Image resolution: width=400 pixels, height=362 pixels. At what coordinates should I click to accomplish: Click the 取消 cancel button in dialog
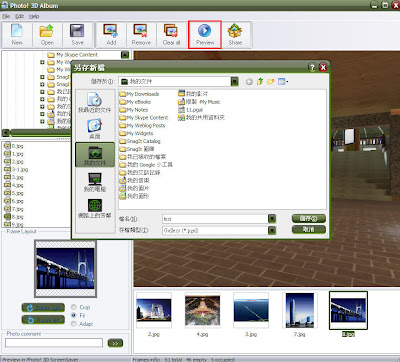point(309,229)
